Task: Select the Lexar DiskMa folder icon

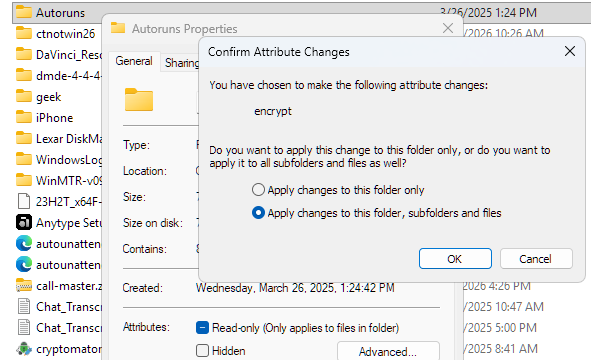Action: pyautogui.click(x=24, y=138)
